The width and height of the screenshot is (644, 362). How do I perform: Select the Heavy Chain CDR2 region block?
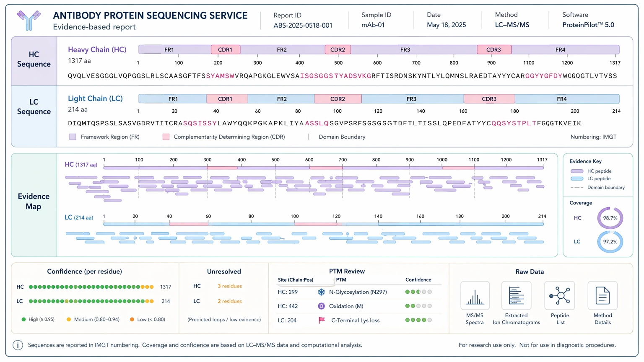[338, 49]
